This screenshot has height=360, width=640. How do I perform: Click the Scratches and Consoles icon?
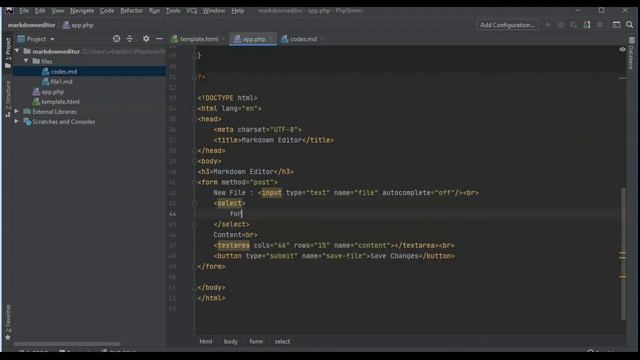(x=27, y=122)
